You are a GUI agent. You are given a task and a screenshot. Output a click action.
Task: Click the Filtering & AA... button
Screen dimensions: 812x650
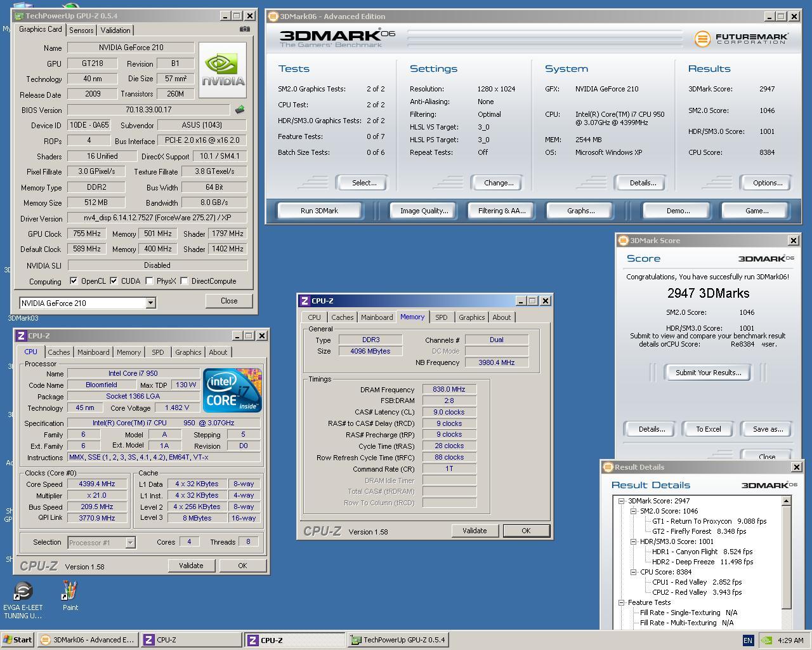click(x=502, y=211)
